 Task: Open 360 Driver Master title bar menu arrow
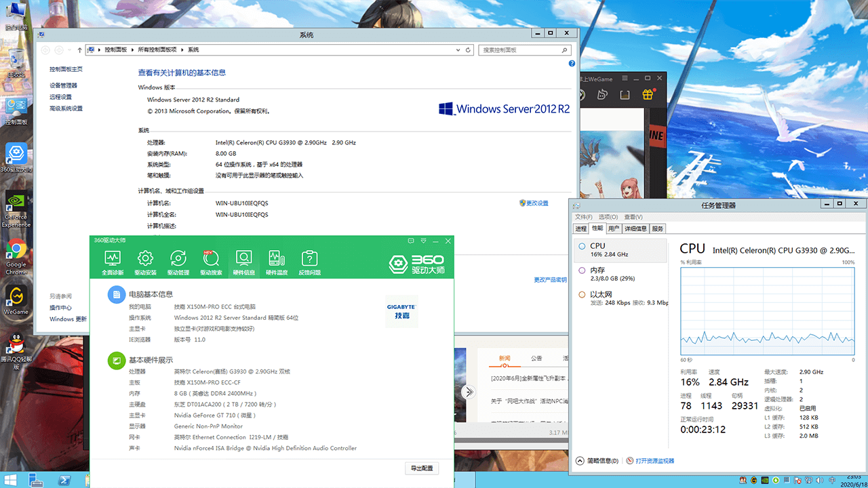point(423,241)
